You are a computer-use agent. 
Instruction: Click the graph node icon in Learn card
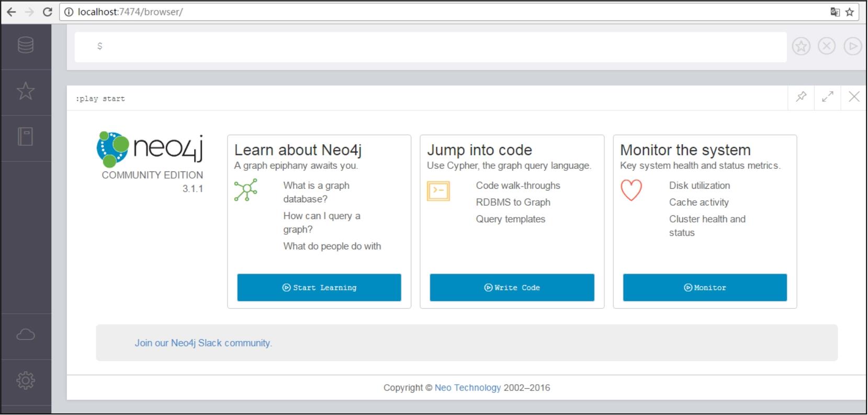[245, 190]
